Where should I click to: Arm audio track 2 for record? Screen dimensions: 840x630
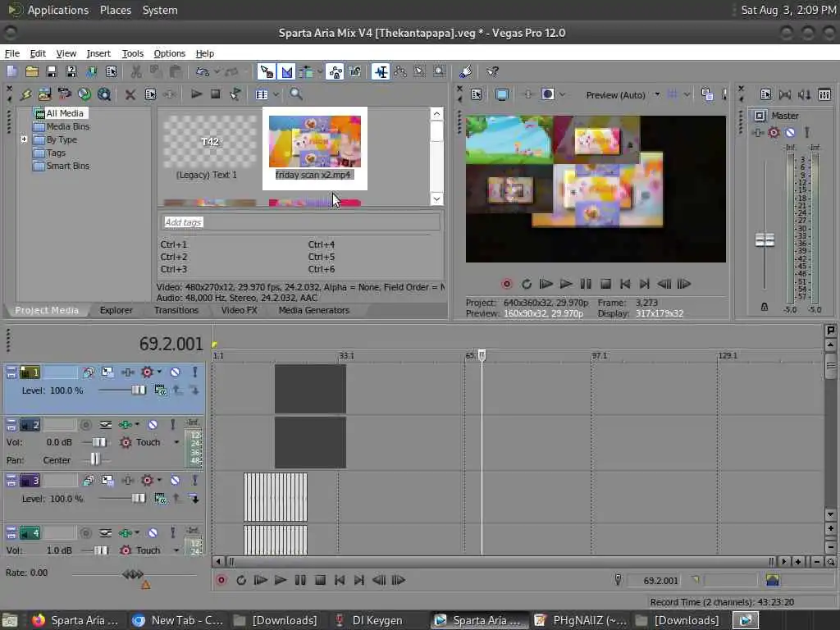85,425
